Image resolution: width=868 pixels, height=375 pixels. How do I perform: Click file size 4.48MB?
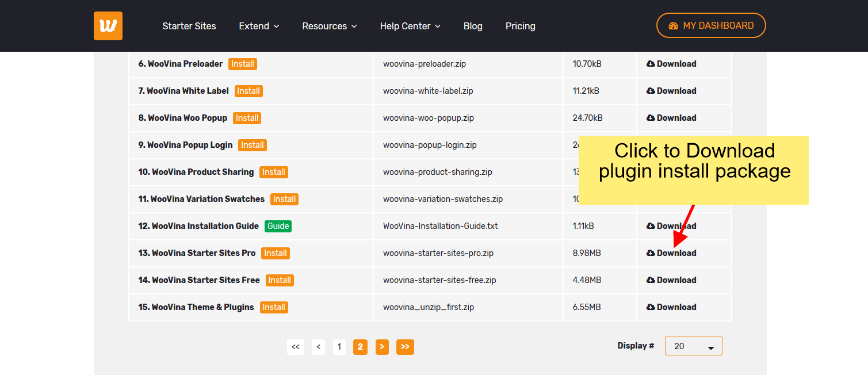[587, 280]
